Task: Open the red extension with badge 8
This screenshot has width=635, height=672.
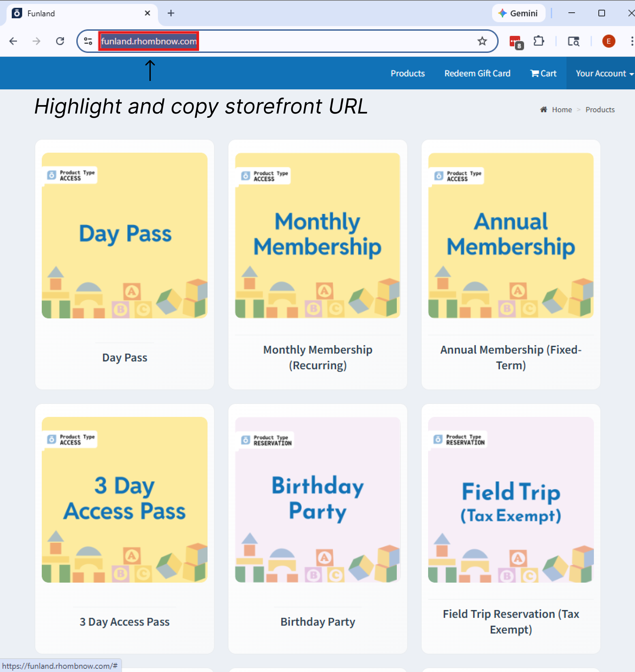Action: (516, 42)
